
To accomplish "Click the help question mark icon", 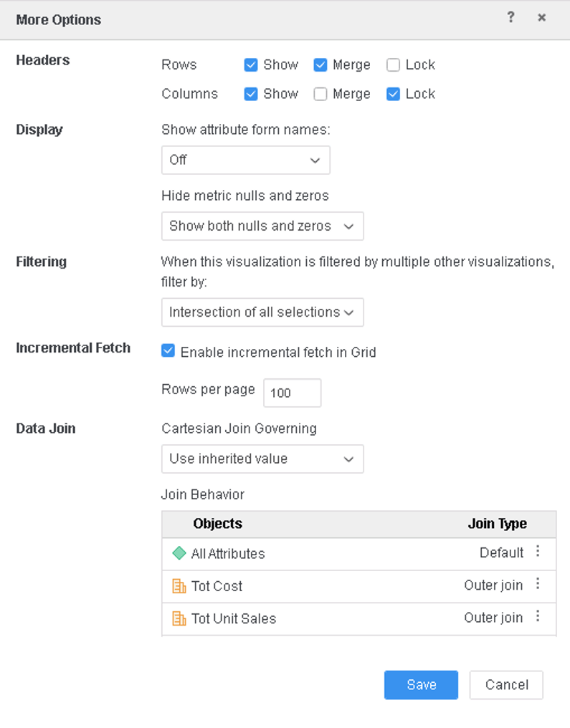I will [510, 18].
